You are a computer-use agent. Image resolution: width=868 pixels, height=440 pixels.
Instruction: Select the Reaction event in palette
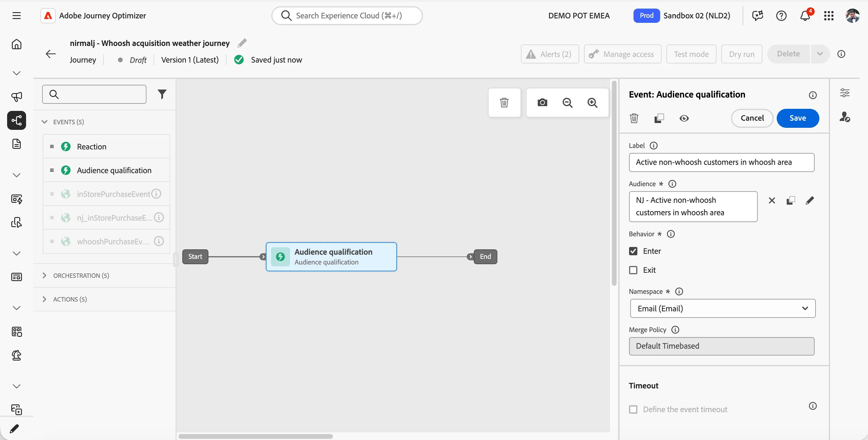pyautogui.click(x=106, y=146)
